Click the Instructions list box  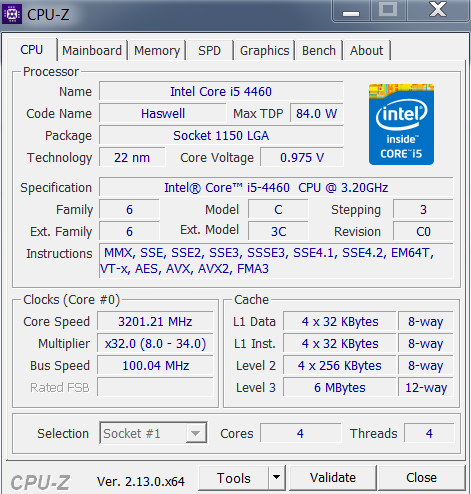point(276,261)
